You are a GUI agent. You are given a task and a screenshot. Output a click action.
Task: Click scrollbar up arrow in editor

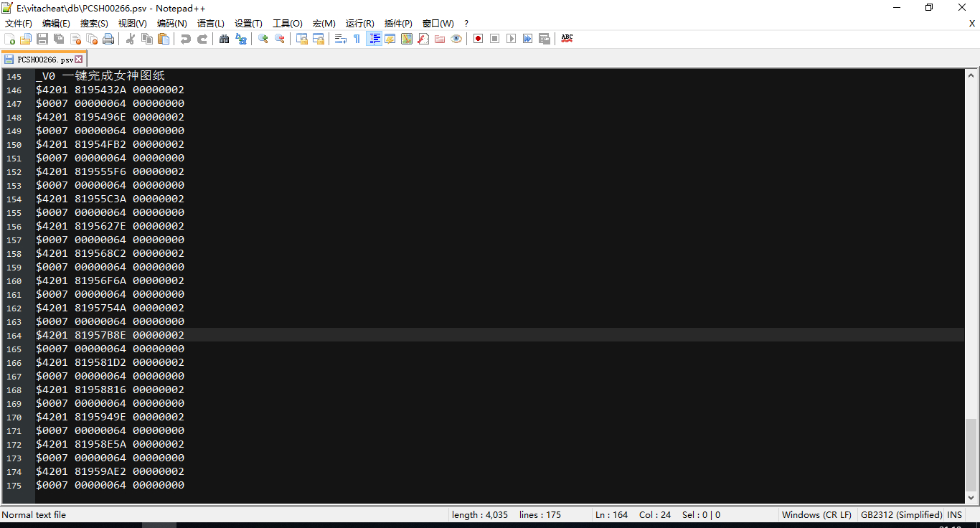tap(971, 75)
